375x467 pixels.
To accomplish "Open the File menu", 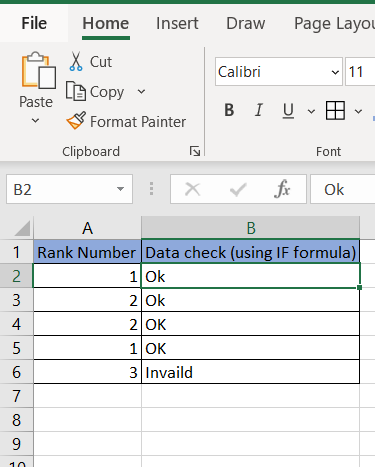I will click(34, 24).
